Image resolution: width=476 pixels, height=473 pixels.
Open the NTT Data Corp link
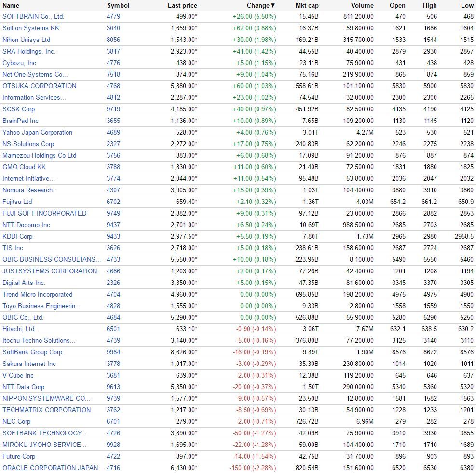[x=23, y=387]
